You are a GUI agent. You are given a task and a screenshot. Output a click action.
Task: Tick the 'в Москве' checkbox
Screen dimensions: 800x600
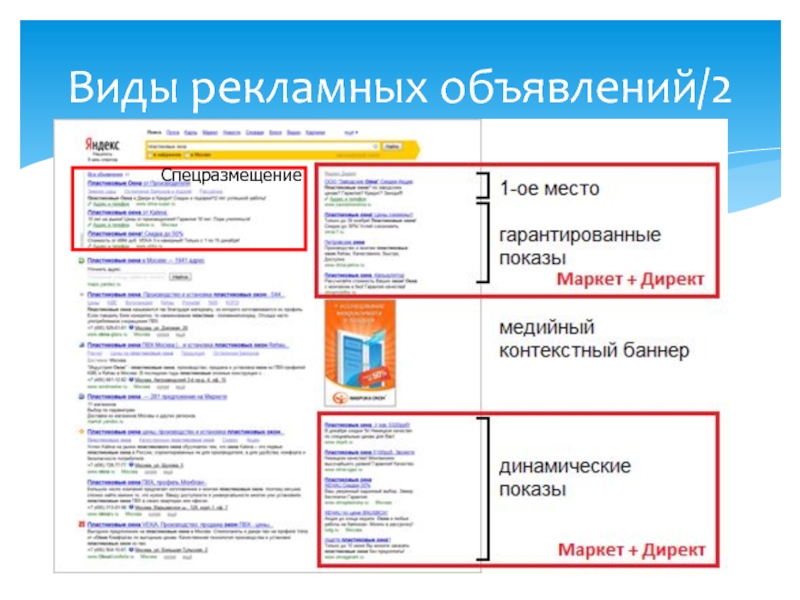(x=187, y=155)
